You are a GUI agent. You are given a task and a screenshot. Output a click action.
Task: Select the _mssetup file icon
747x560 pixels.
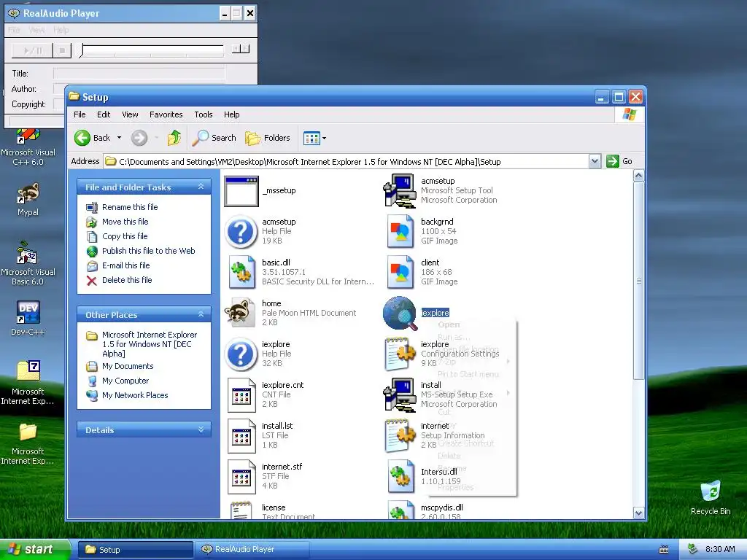[x=241, y=191]
